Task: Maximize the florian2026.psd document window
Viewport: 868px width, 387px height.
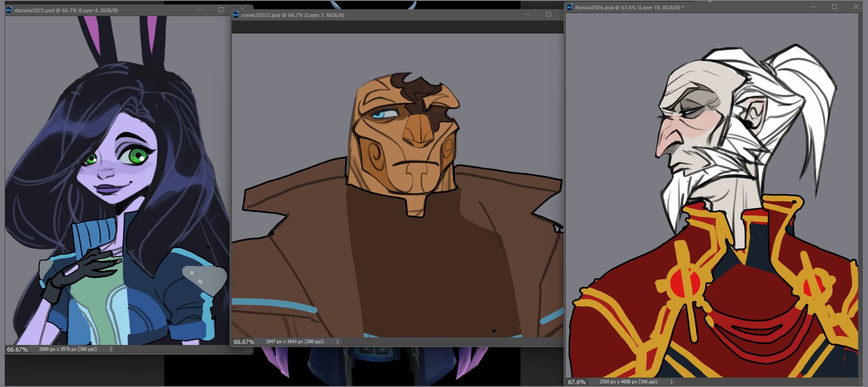Action: pos(834,7)
